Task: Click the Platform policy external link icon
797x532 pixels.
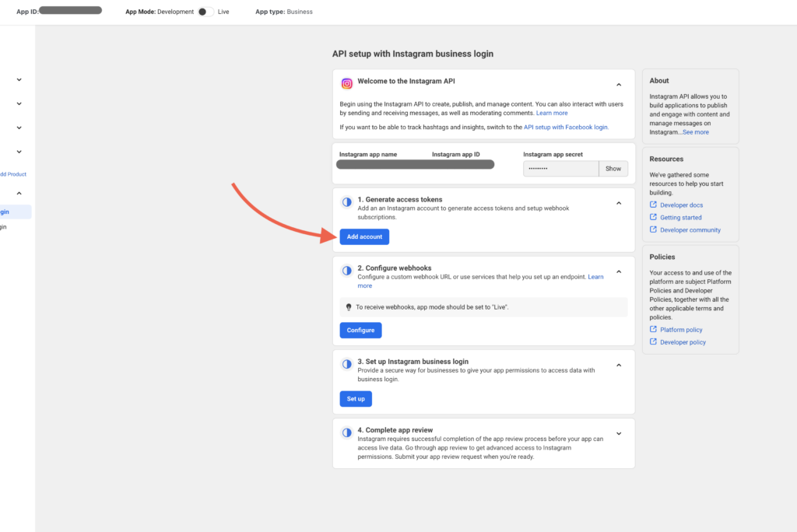Action: [x=653, y=330]
